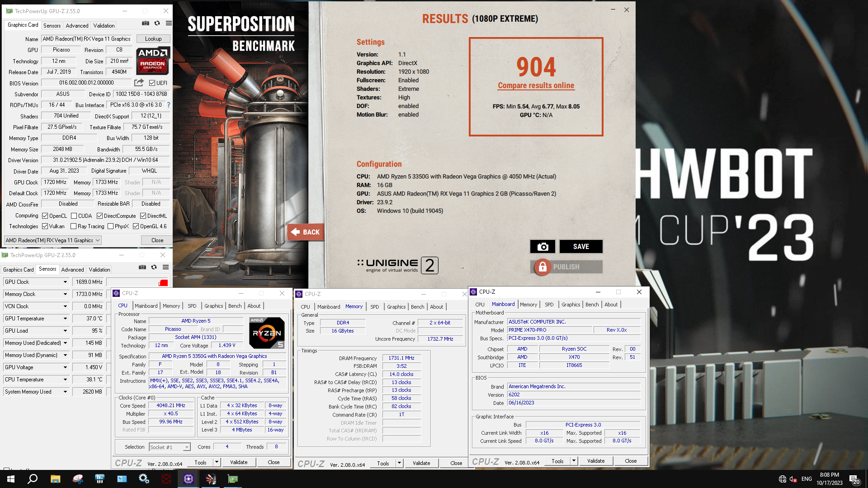Click the camera icon in GPU-Z Sensors window
Screen dimensions: 868x488
pos(142,267)
